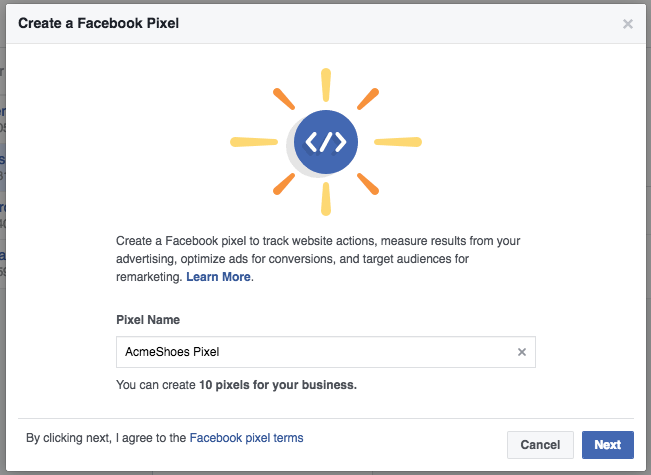This screenshot has width=651, height=475.
Task: Open the Learn More link
Action: coord(218,277)
